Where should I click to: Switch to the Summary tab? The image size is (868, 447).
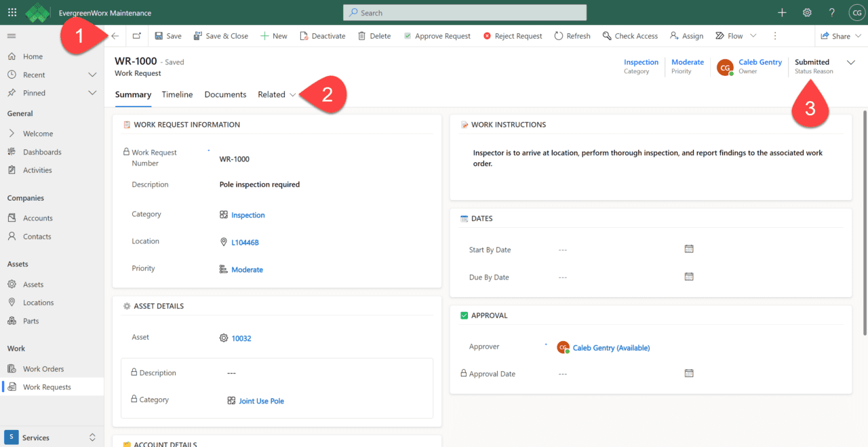pos(133,94)
